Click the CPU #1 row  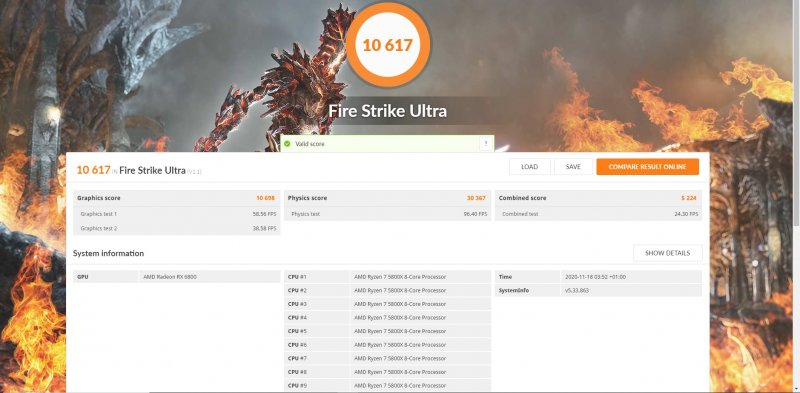click(387, 277)
